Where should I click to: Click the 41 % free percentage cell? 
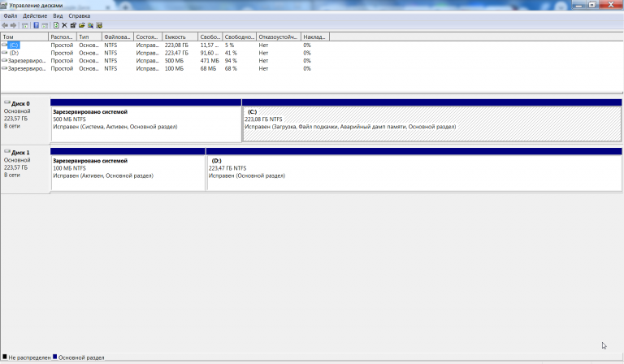(231, 53)
